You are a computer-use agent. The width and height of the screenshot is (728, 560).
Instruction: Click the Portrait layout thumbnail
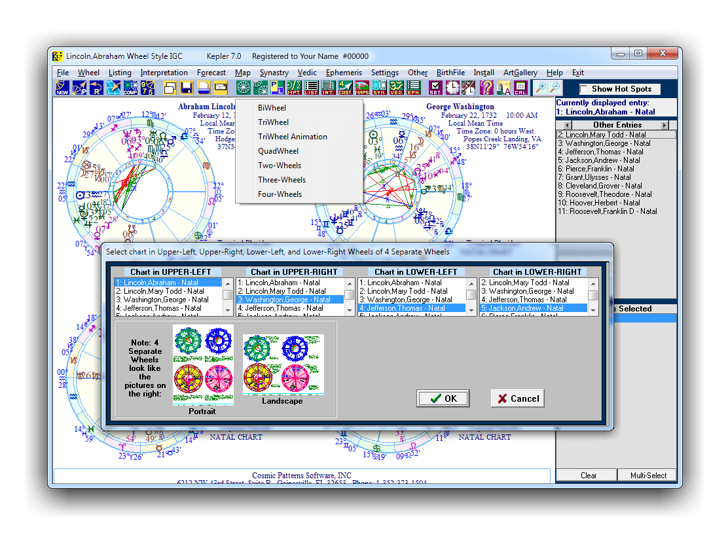tap(203, 364)
